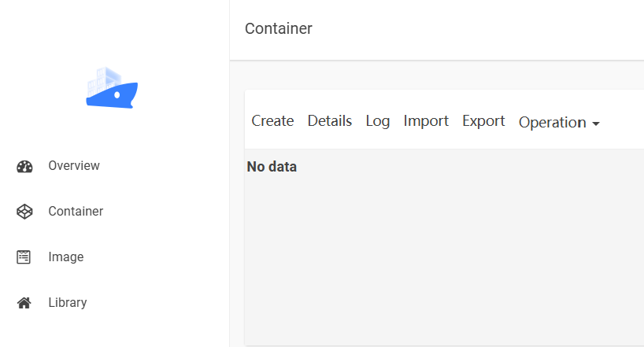Open the Operation dropdown menu
Screen dimensions: 644x347
553,123
